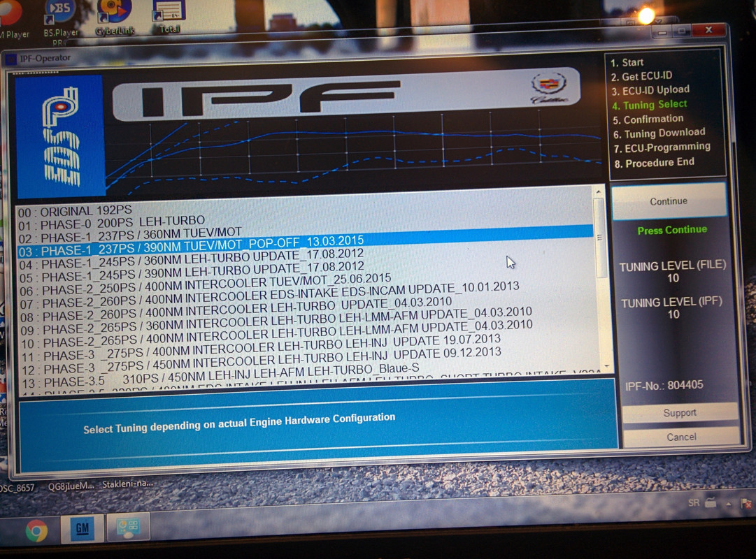Image resolution: width=756 pixels, height=559 pixels.
Task: Click step 8. Procedure End
Action: click(655, 163)
